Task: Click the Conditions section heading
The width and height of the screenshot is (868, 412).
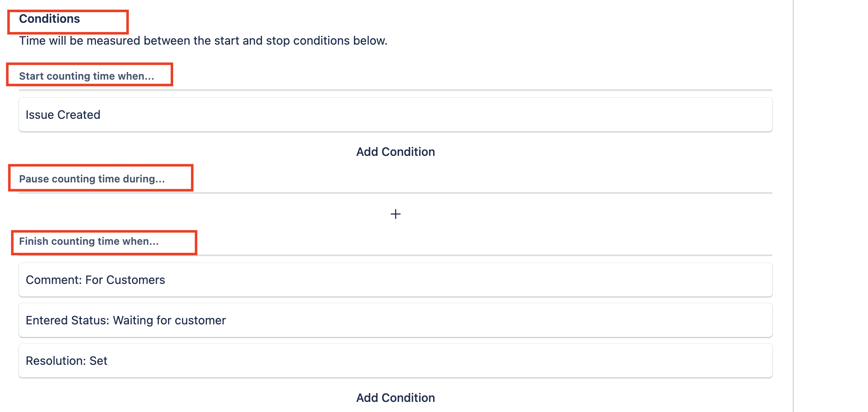Action: tap(49, 19)
